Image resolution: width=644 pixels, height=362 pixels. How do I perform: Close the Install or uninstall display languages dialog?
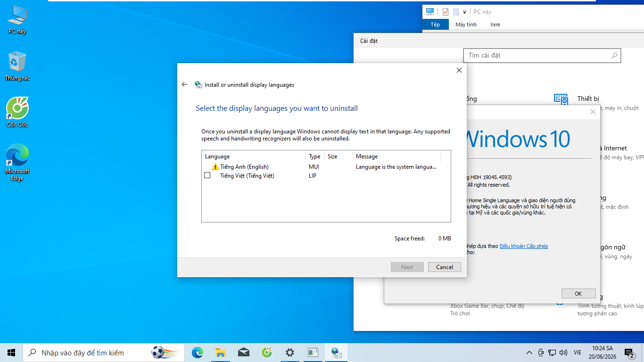[459, 70]
